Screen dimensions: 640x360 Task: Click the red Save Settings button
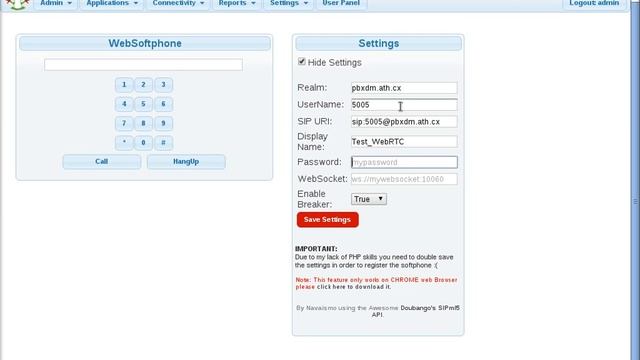(328, 220)
